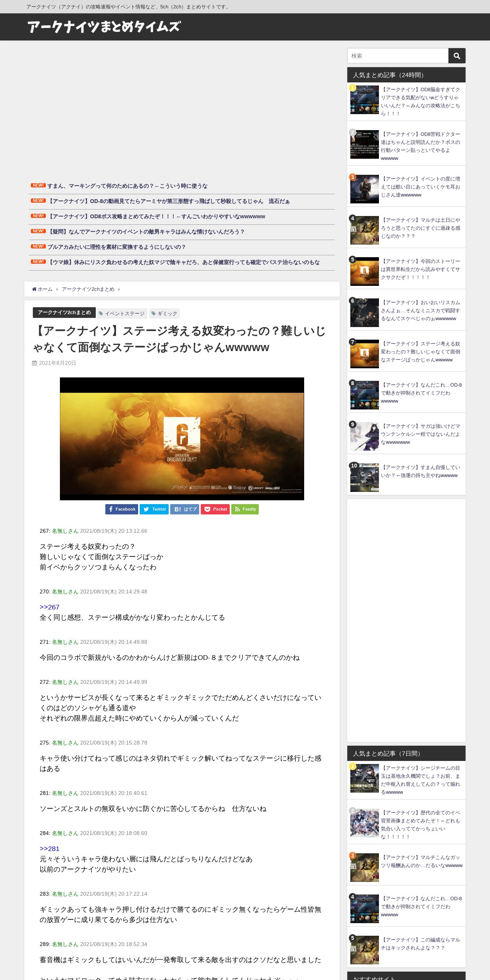
Task: Select the イベントステージ tag
Action: pyautogui.click(x=122, y=314)
